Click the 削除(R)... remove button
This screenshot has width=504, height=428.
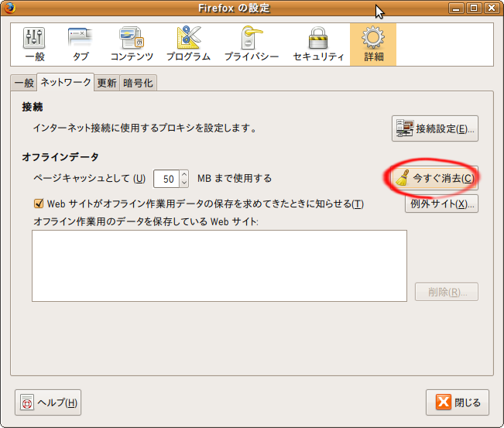pyautogui.click(x=447, y=292)
